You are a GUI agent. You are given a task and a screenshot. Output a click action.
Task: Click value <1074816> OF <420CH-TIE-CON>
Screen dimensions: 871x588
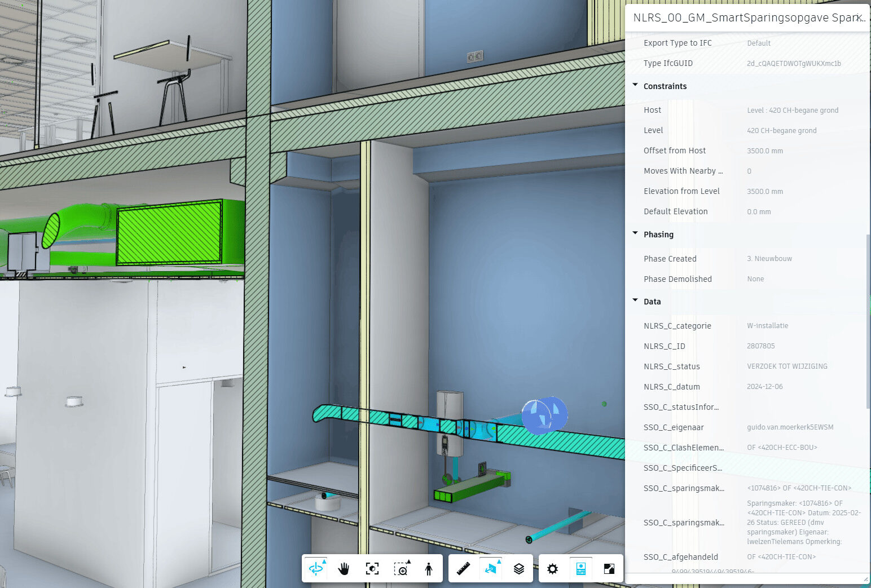tap(799, 488)
